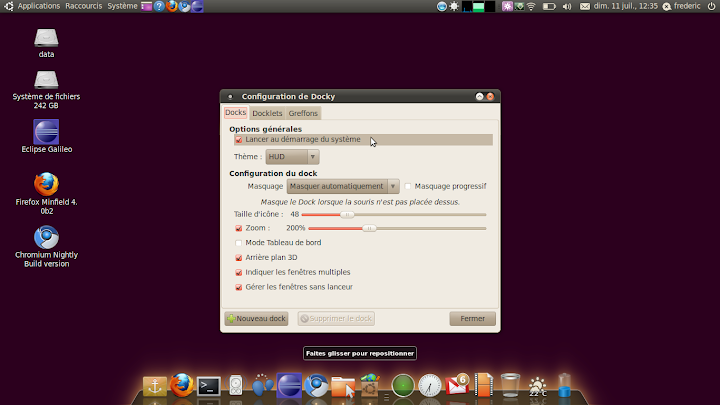Click the Docky dialog window menu dot icon
The width and height of the screenshot is (720, 405).
click(231, 96)
